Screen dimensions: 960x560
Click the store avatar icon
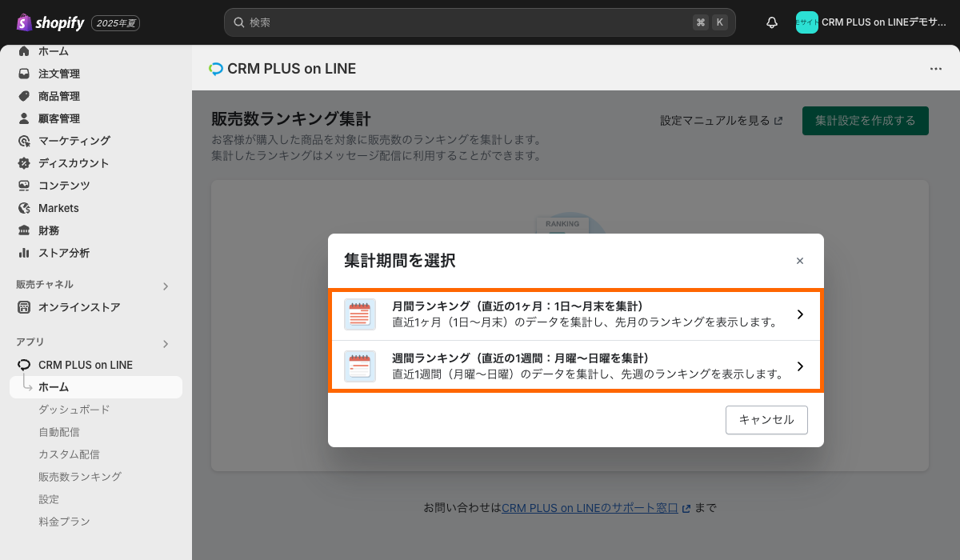(x=807, y=22)
